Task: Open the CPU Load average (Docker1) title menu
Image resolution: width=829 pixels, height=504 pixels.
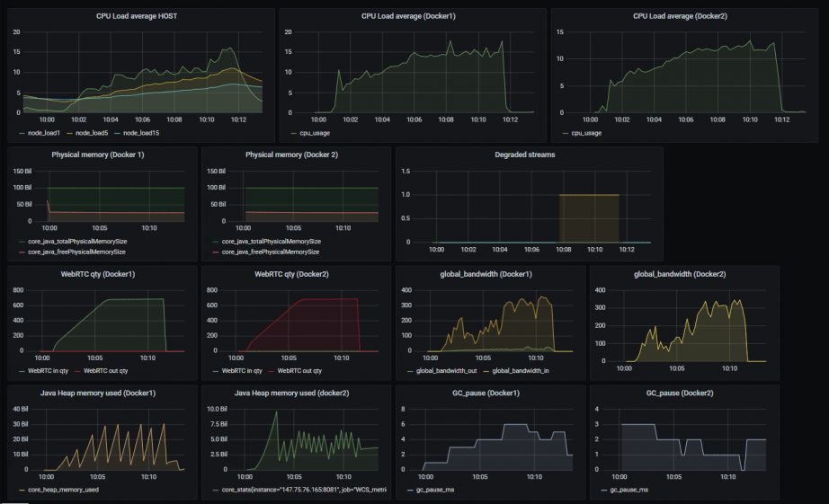Action: click(412, 16)
